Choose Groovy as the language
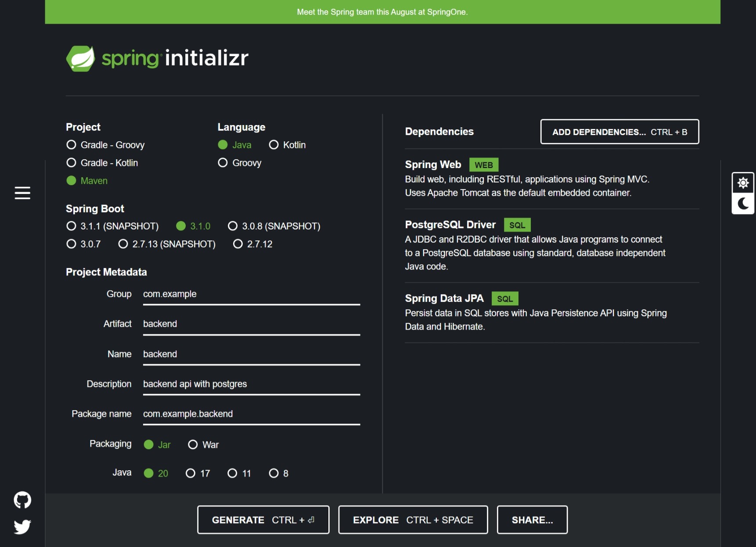The height and width of the screenshot is (547, 756). 240,163
